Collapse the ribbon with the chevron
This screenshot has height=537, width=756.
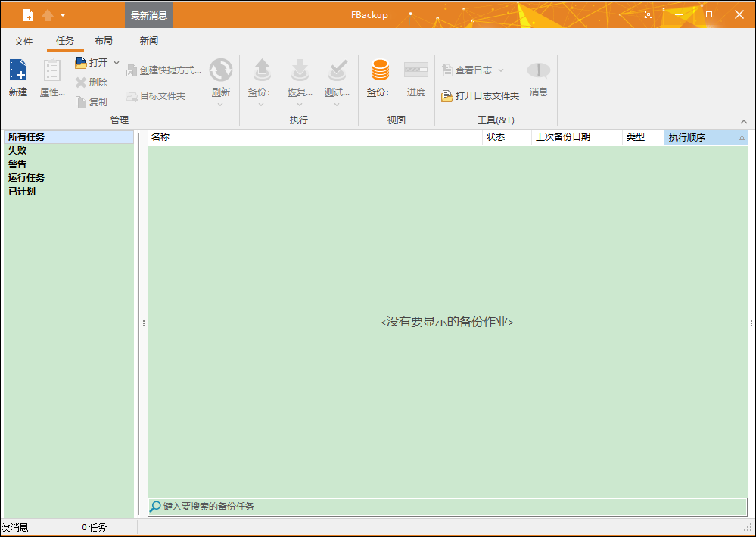(x=744, y=122)
